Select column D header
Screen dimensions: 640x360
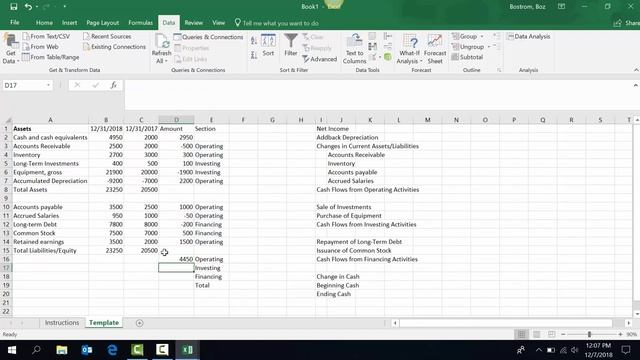(x=176, y=120)
